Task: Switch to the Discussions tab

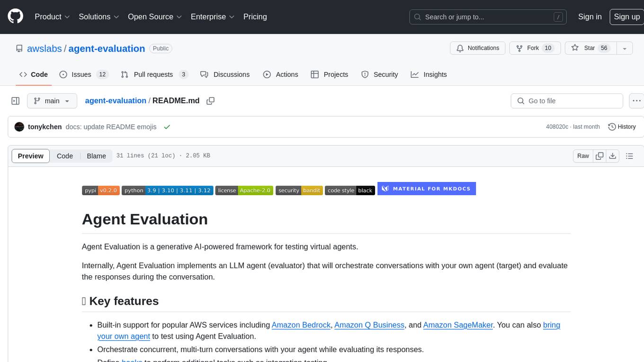Action: (225, 74)
